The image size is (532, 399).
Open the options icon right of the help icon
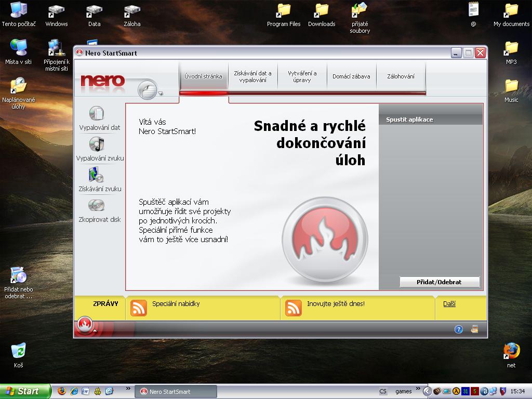474,329
